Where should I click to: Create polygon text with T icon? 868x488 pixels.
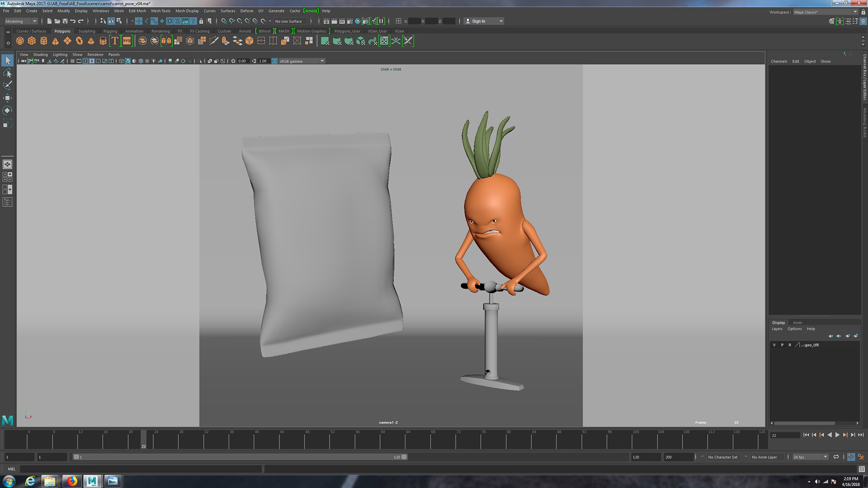click(115, 41)
